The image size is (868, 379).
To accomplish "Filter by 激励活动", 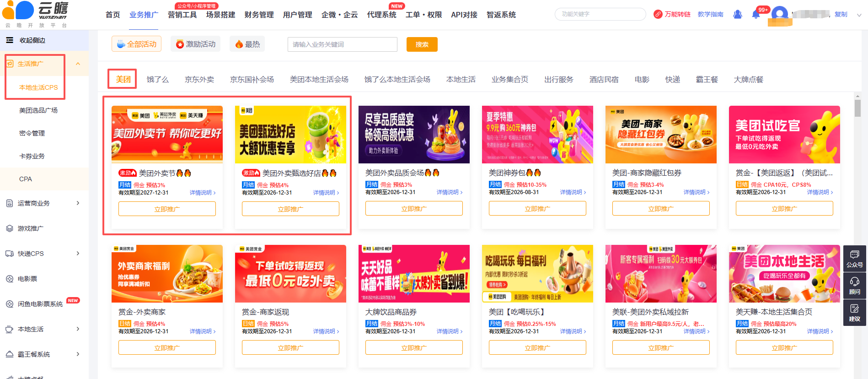I will [x=196, y=44].
